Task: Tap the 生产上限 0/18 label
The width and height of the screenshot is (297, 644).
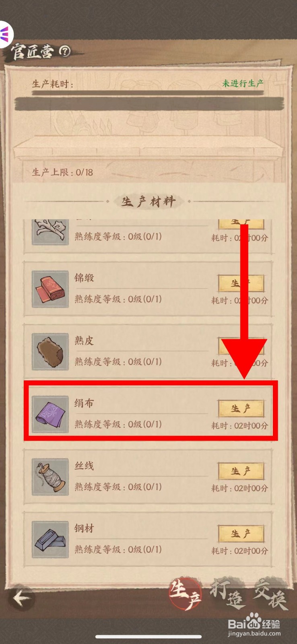Action: (62, 172)
